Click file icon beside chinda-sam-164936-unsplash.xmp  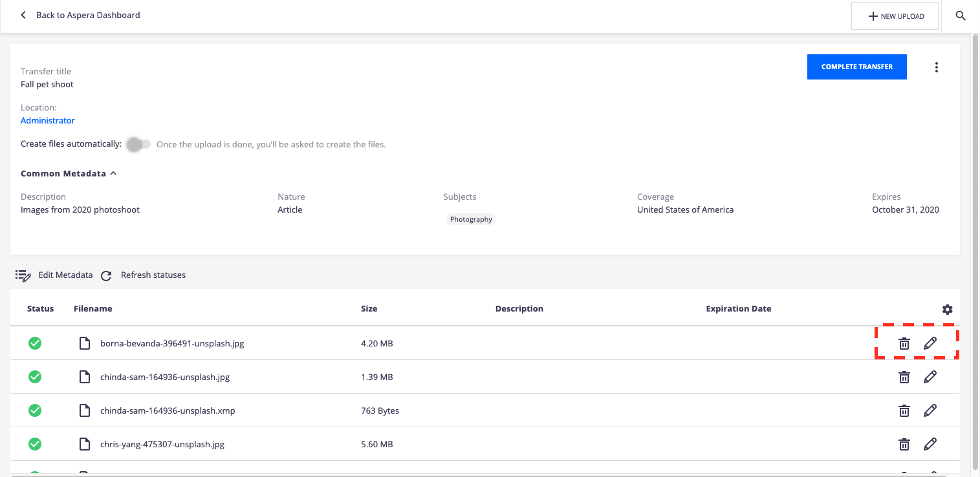pyautogui.click(x=84, y=410)
